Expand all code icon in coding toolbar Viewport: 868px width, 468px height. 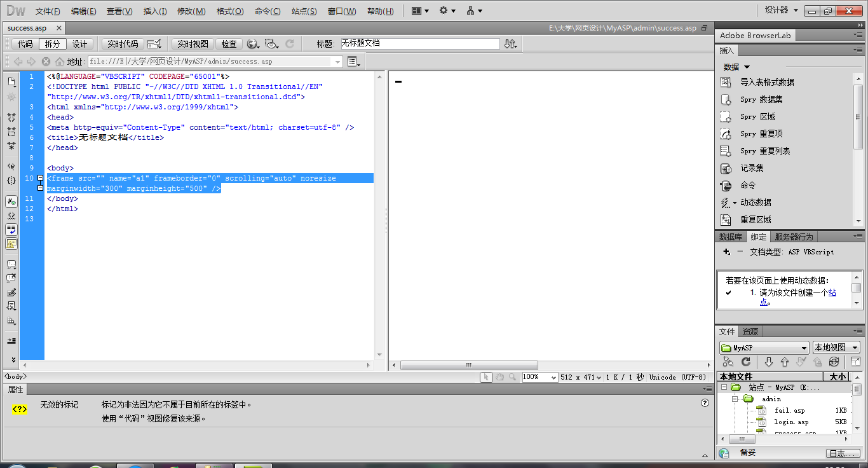11,146
